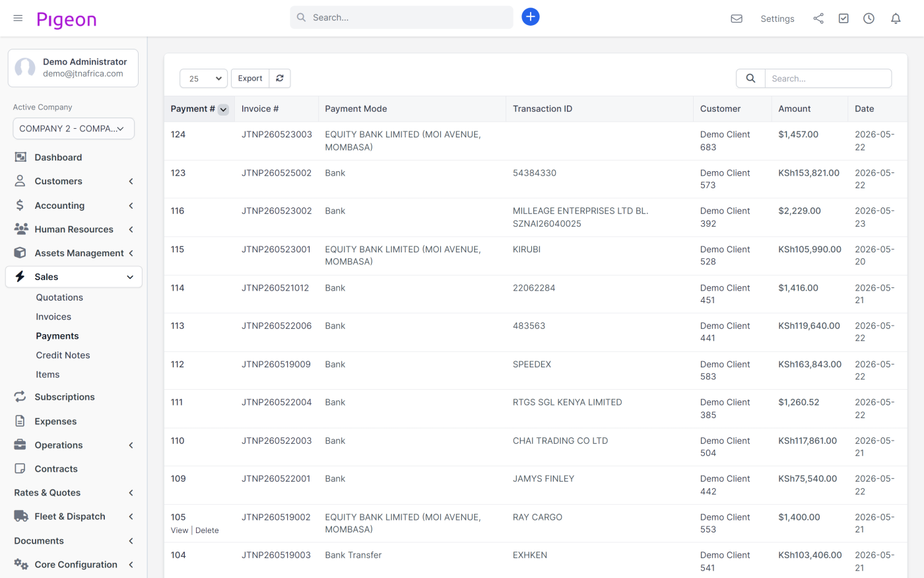Click the Accounting dollar icon
This screenshot has width=924, height=578.
tap(20, 205)
